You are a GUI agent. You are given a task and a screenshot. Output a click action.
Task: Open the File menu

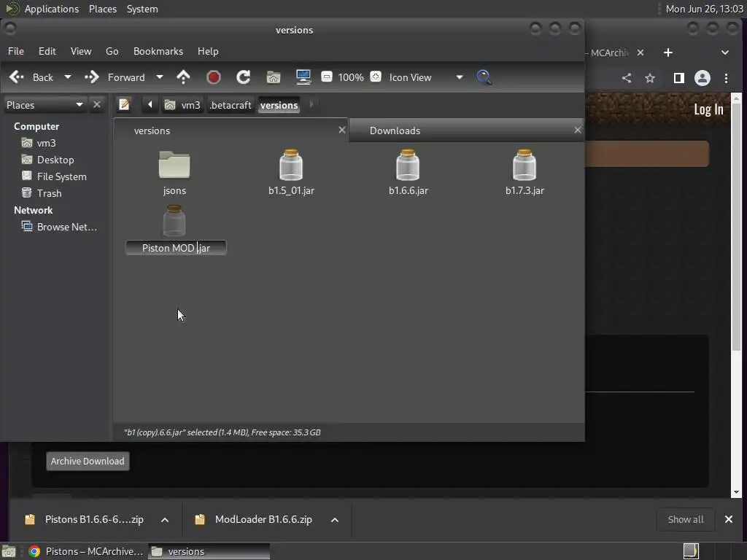pyautogui.click(x=16, y=51)
